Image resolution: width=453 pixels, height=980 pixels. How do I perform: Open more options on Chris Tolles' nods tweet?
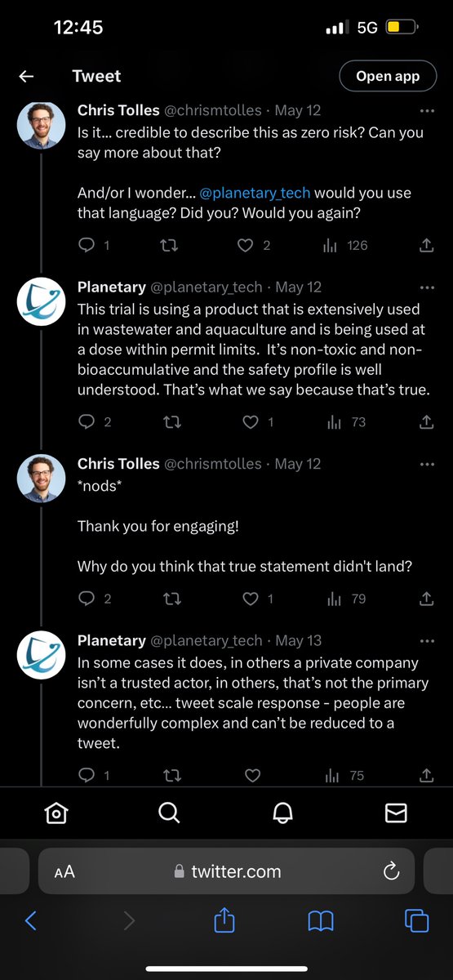pyautogui.click(x=427, y=464)
